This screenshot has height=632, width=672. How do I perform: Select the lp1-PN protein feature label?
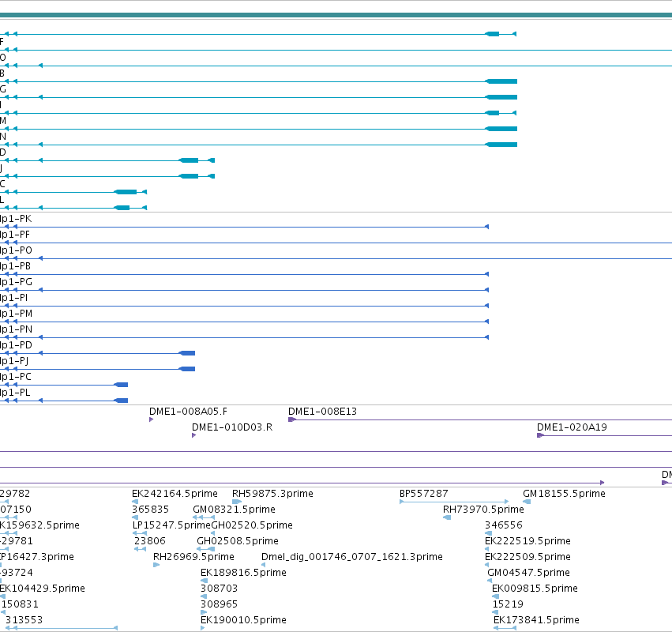coord(16,329)
